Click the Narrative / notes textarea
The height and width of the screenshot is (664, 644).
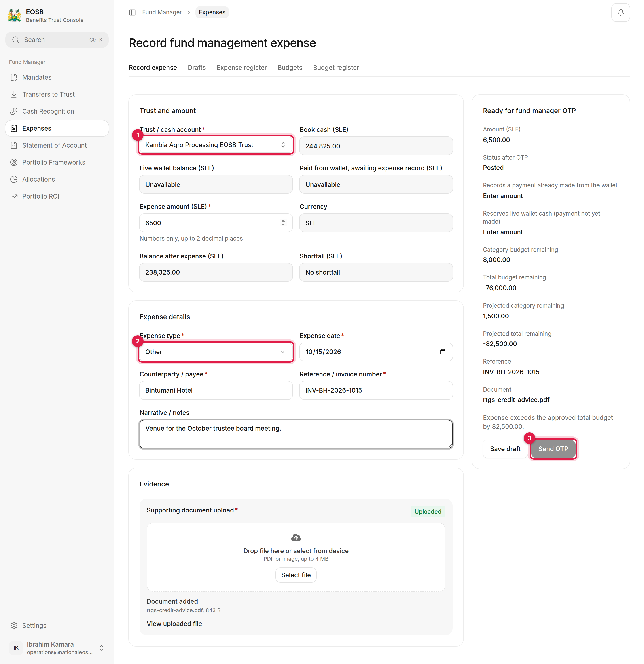click(296, 434)
